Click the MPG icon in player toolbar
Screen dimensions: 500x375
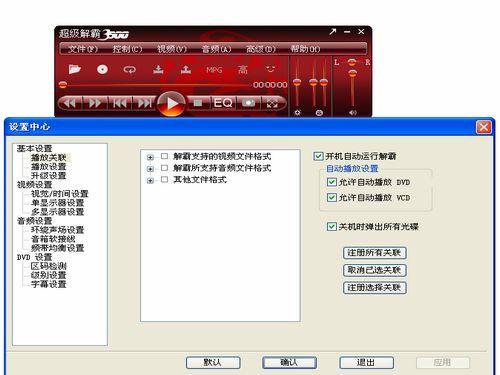pos(214,70)
